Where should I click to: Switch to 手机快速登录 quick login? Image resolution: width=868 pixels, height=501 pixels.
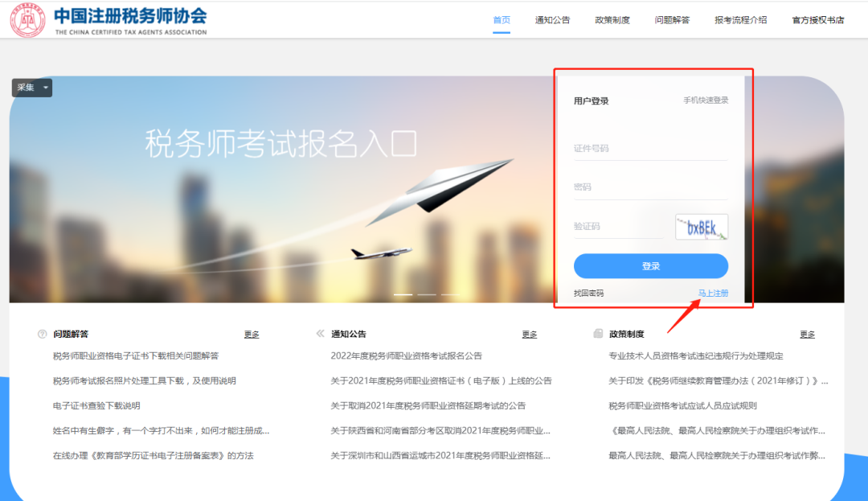705,101
